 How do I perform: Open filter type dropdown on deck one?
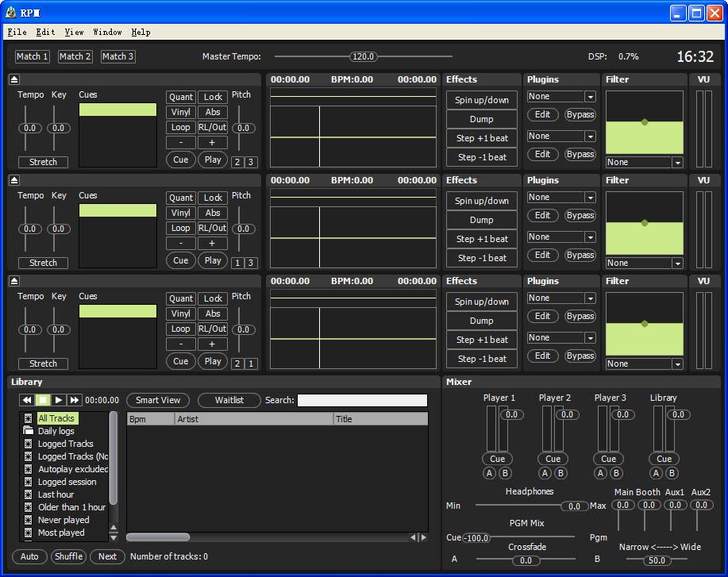[677, 163]
